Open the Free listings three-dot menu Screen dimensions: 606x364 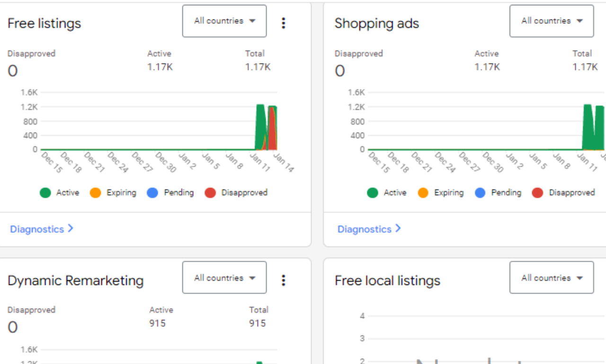[x=284, y=23]
